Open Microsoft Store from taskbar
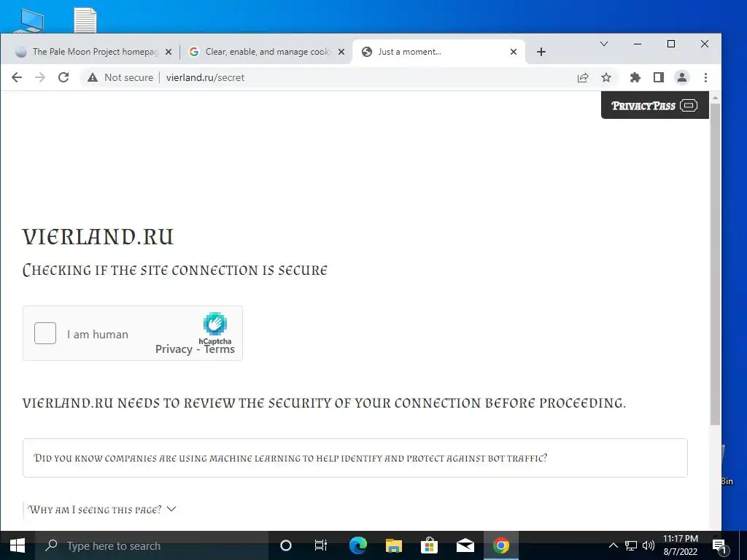This screenshot has width=747, height=560. click(429, 545)
